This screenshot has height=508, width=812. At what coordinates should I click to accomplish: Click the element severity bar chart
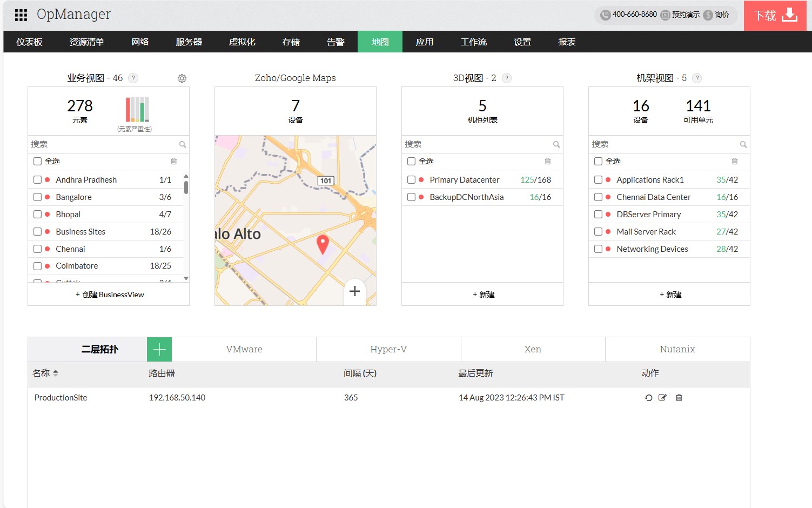point(137,109)
